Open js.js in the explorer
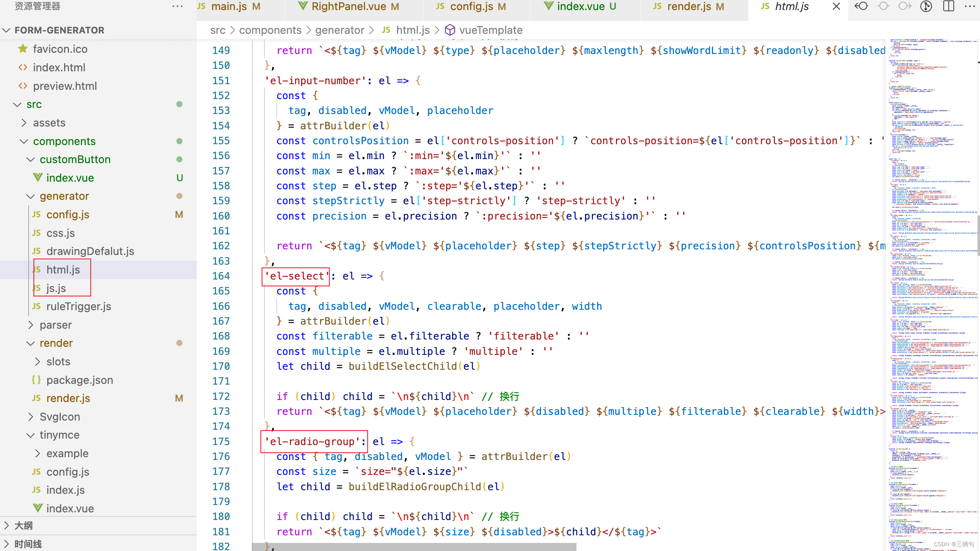 click(56, 288)
